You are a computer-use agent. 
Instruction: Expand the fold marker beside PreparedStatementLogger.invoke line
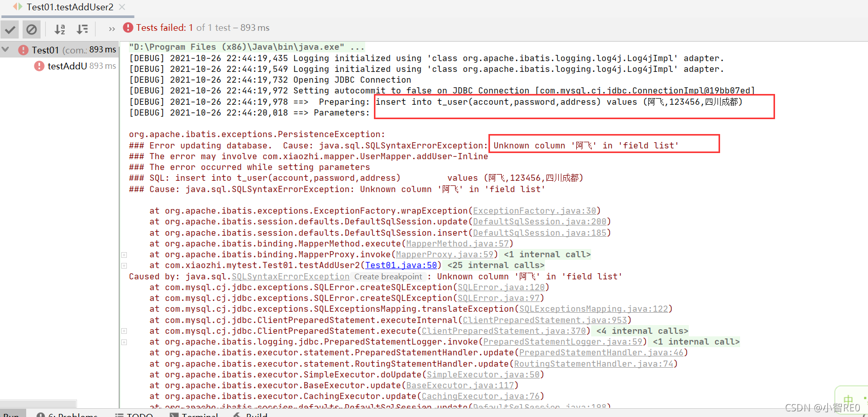click(x=124, y=342)
